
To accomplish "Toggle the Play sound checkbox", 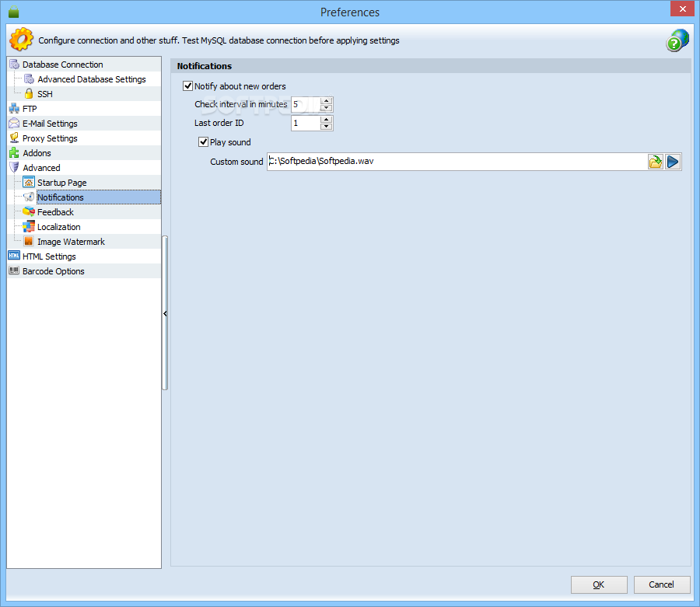I will 204,141.
